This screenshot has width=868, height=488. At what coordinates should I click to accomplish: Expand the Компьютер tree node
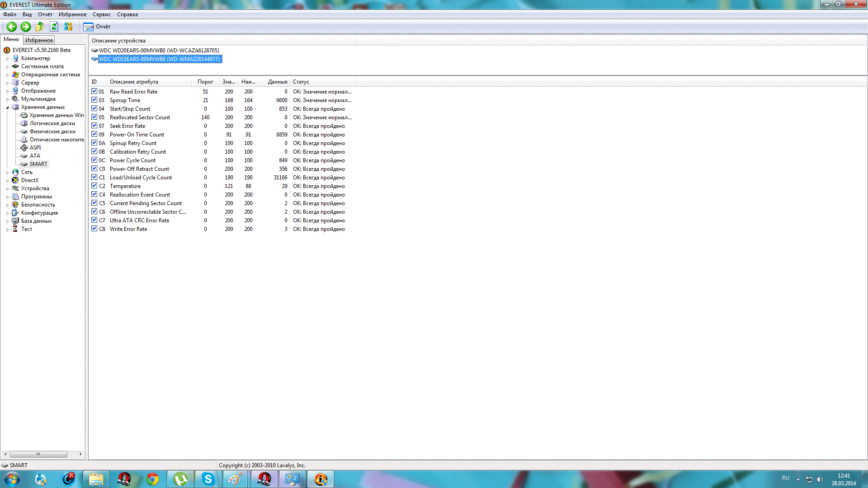click(x=7, y=59)
